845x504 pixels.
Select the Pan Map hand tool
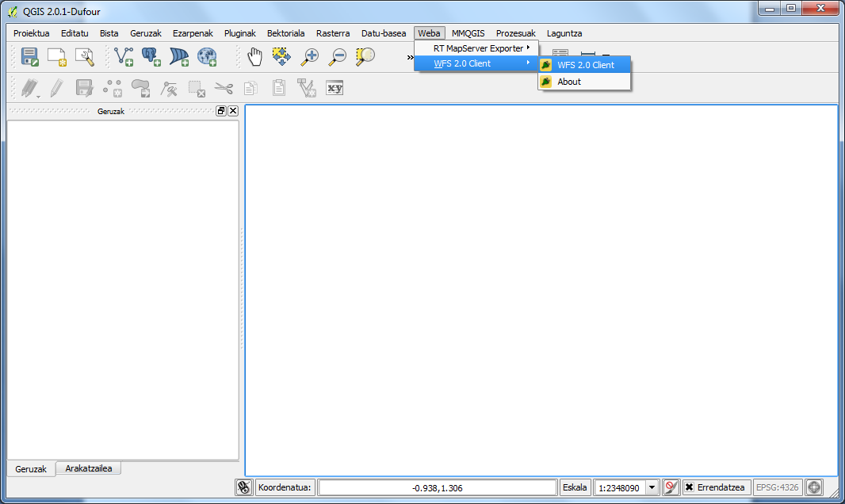click(x=254, y=56)
